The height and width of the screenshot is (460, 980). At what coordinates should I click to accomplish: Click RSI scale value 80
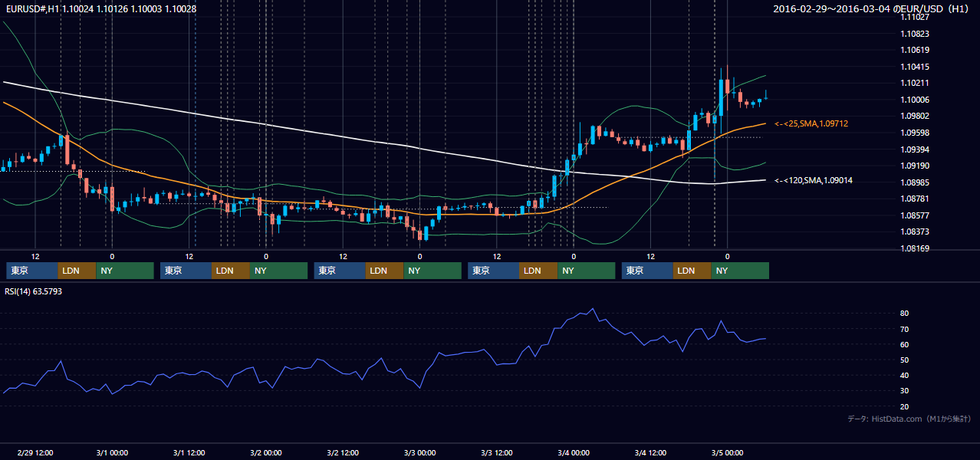(x=905, y=314)
